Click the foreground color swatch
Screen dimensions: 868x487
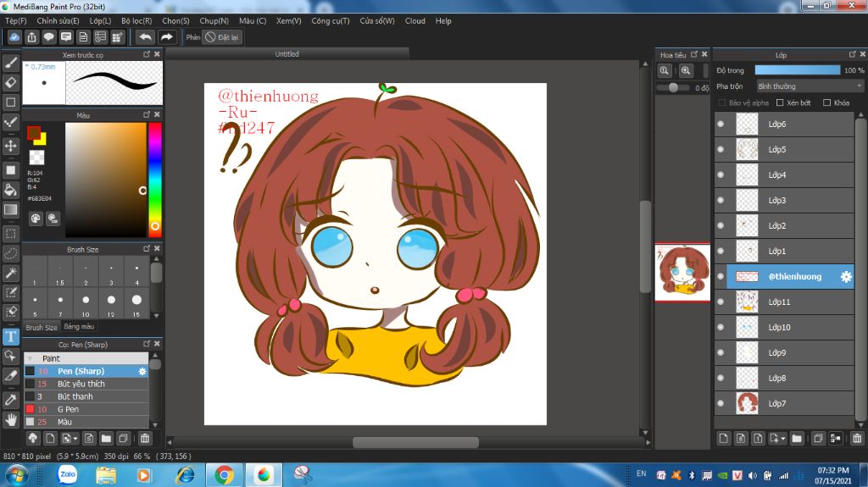(34, 133)
